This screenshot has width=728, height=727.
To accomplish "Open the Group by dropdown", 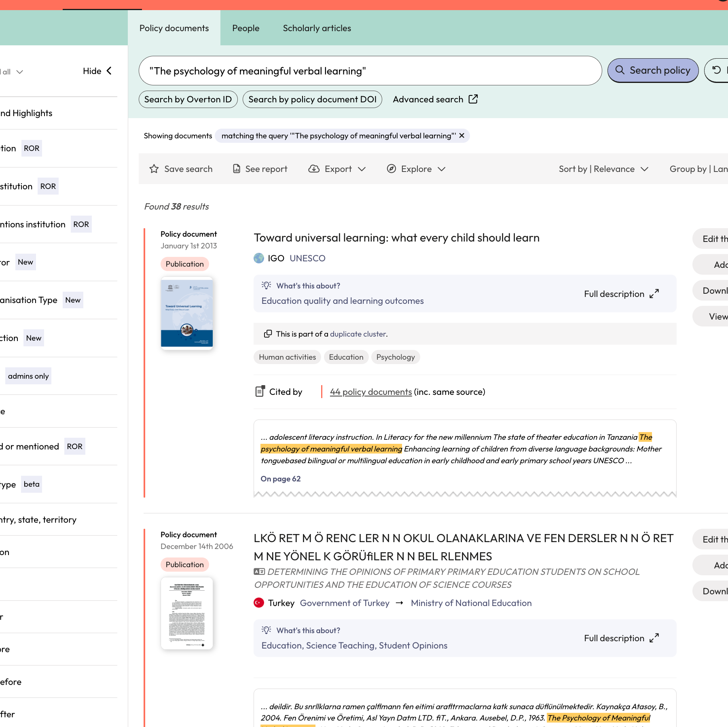I will tap(698, 169).
